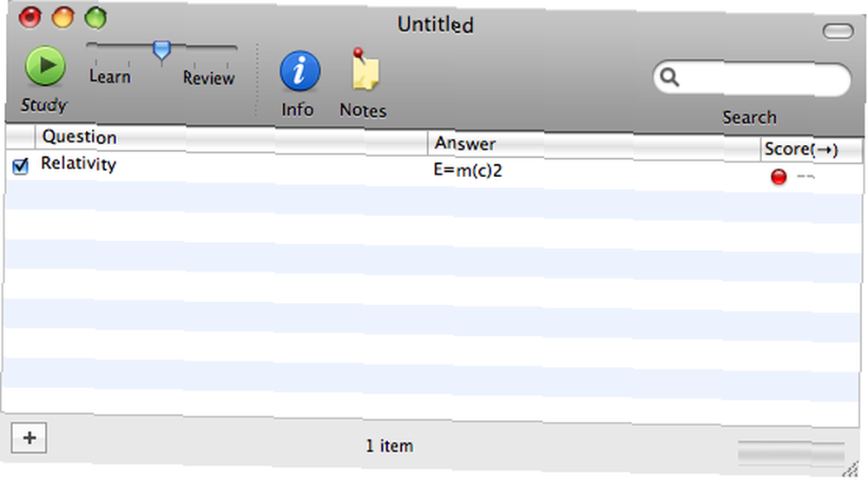Click the window resize grip corner
Viewport: 868px width, 480px height.
coord(853,469)
